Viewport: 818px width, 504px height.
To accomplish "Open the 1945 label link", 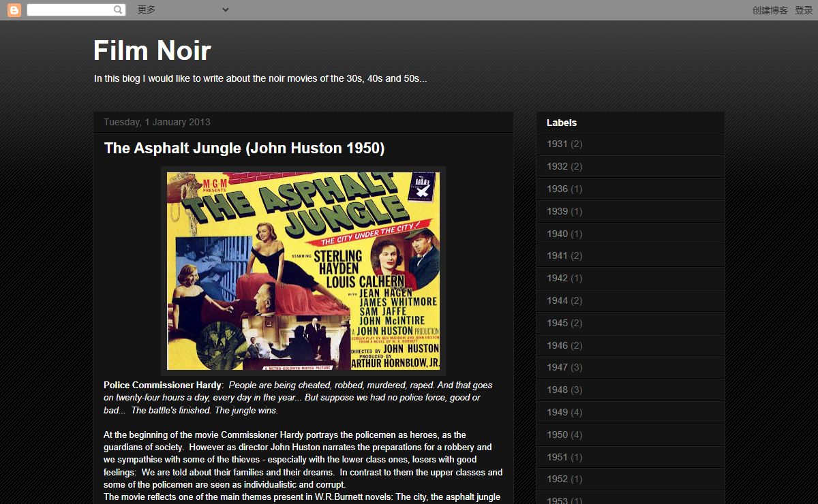I will pos(557,323).
